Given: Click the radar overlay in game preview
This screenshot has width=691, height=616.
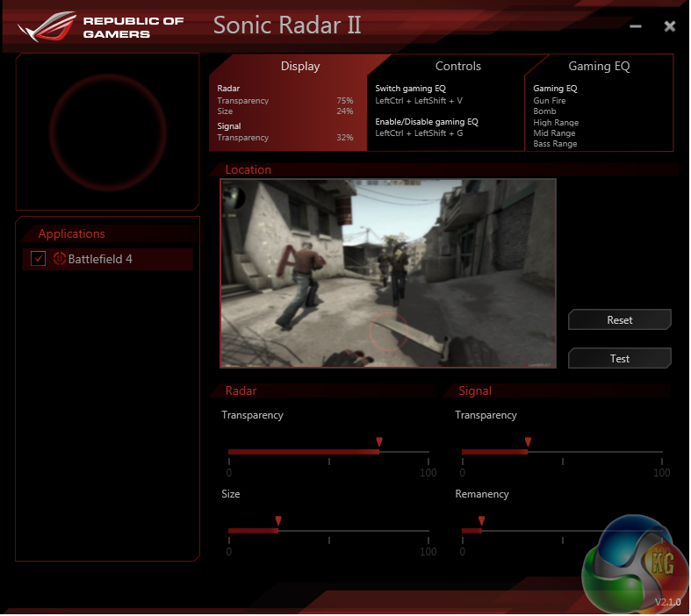Looking at the screenshot, I should 387,331.
